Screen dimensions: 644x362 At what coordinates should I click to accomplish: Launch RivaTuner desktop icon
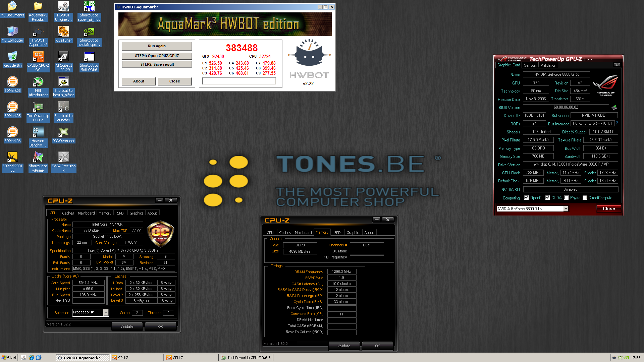point(63,35)
